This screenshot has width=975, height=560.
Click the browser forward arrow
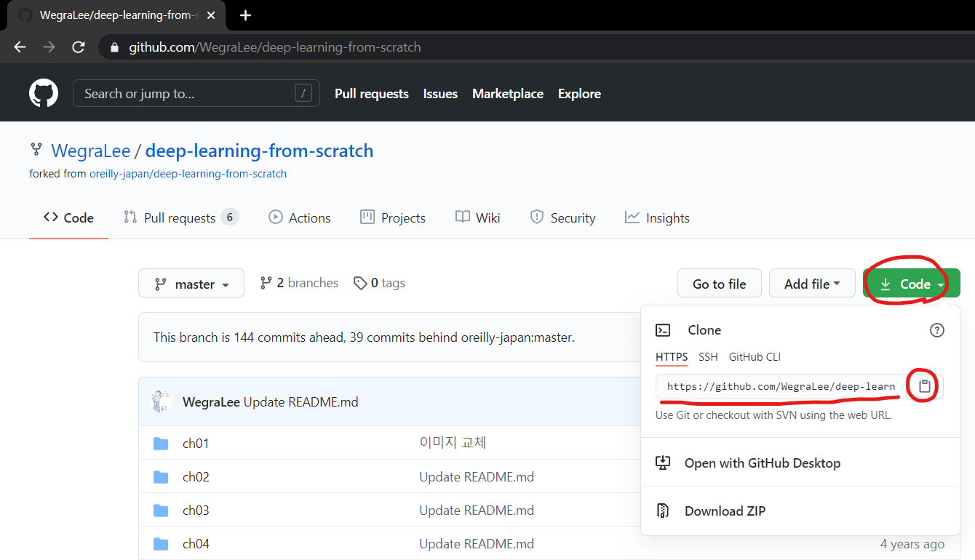pos(49,47)
